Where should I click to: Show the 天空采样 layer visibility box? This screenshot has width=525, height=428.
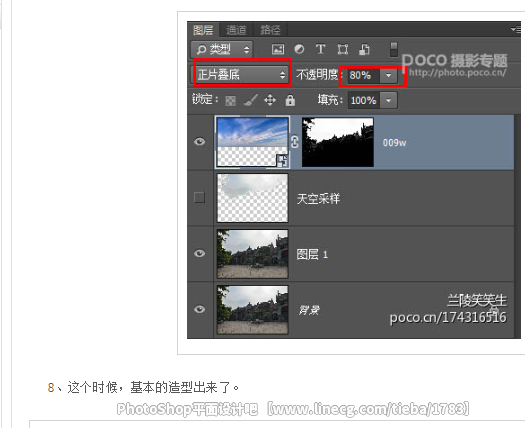point(200,197)
